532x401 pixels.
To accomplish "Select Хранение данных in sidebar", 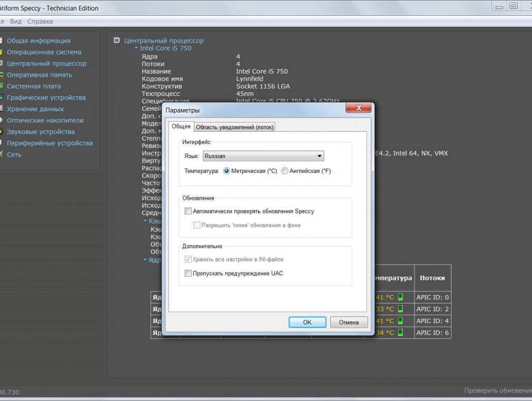I will (35, 109).
